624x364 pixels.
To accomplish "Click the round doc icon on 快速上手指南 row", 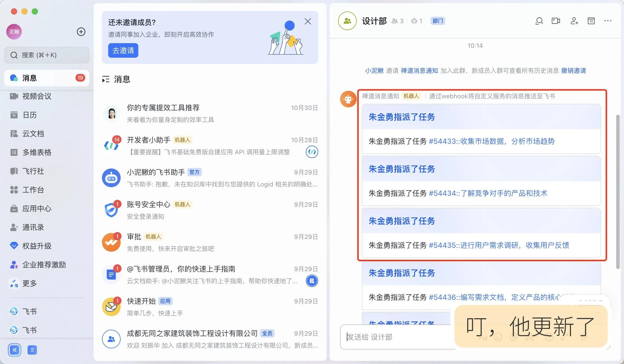I will (312, 281).
